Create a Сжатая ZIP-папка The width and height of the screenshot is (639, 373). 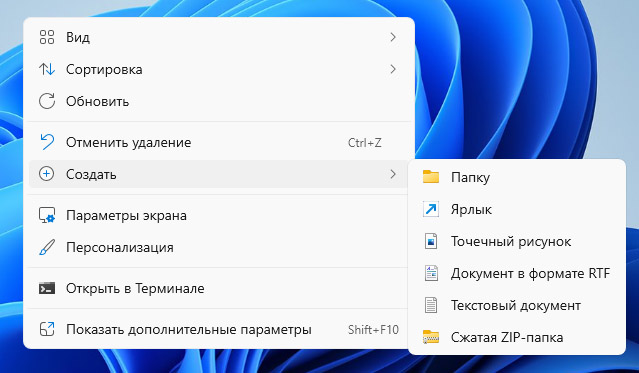(x=517, y=337)
